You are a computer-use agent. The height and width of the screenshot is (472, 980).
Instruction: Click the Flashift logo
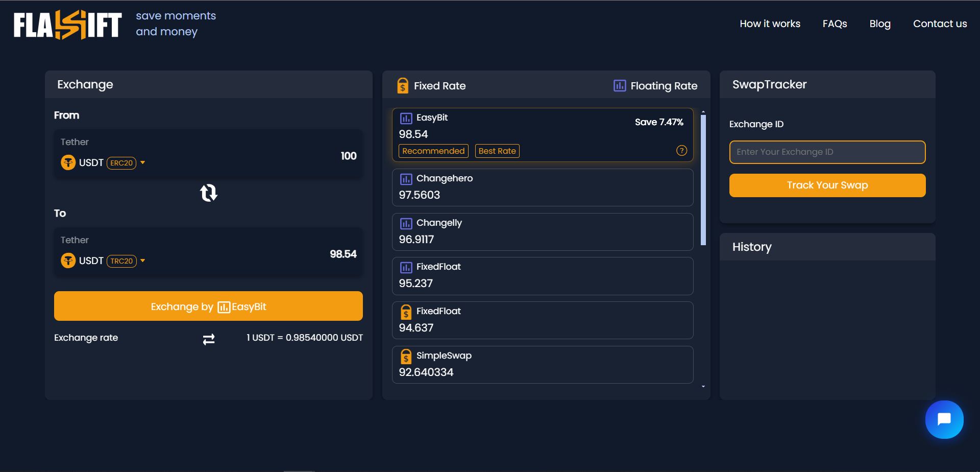(67, 25)
